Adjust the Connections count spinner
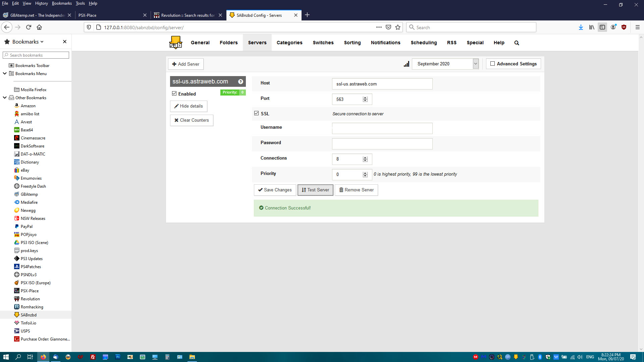This screenshot has height=362, width=644. 365,159
